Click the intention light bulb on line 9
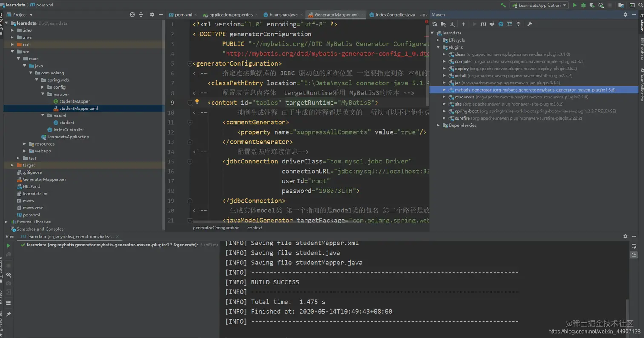The image size is (644, 338). click(197, 102)
